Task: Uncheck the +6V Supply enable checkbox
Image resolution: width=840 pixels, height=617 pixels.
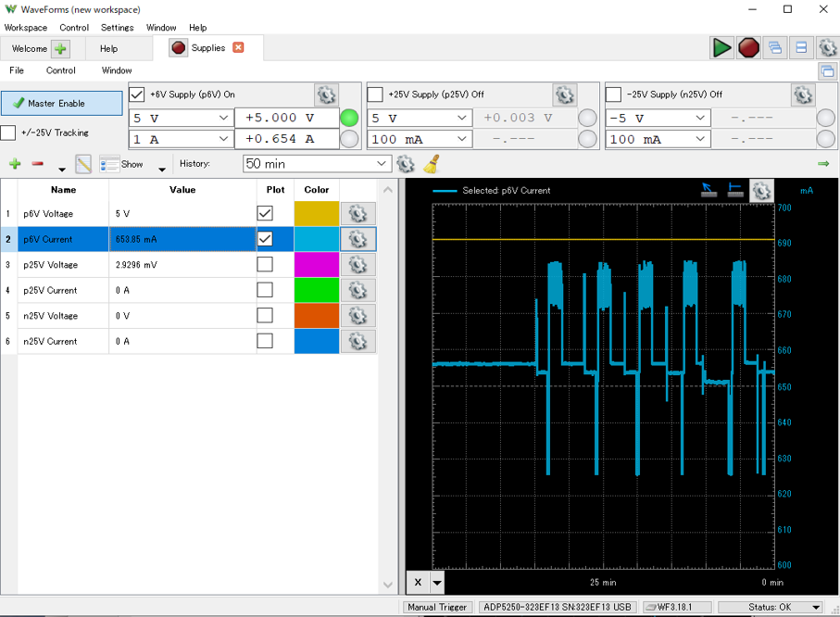Action: click(137, 94)
